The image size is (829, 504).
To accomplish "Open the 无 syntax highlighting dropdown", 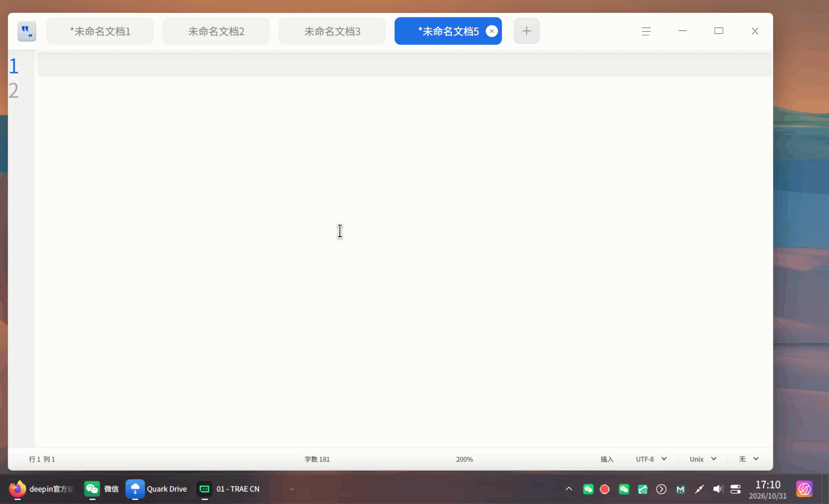I will (x=749, y=459).
